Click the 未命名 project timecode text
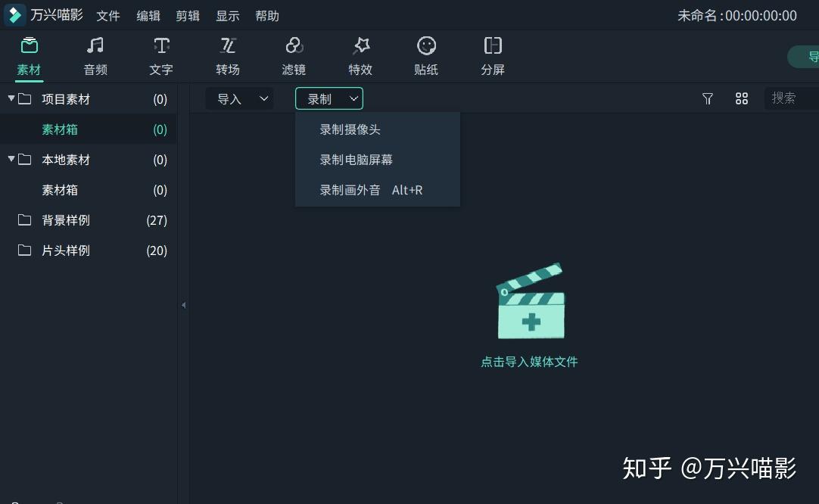The image size is (819, 504). 737,16
